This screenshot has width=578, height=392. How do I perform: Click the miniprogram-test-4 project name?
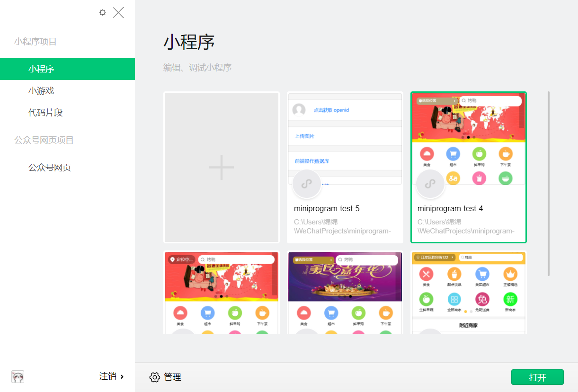tap(450, 209)
